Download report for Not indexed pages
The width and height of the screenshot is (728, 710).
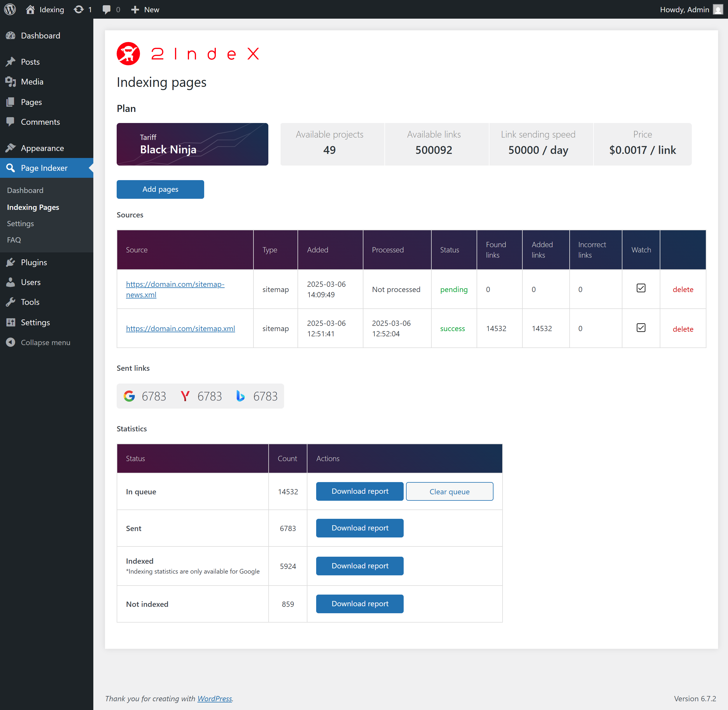(359, 604)
